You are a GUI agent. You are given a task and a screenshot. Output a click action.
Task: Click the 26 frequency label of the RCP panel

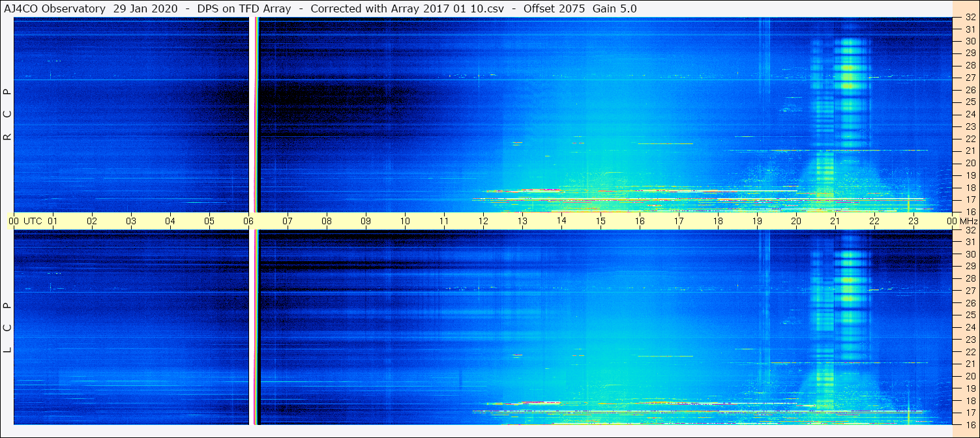[970, 90]
